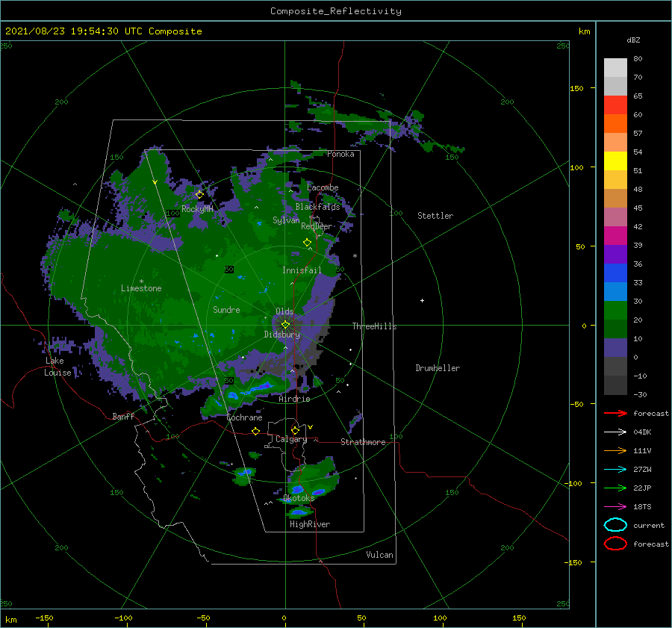Viewport: 672px width, 628px height.
Task: Click the Ponoka city label
Action: 340,154
